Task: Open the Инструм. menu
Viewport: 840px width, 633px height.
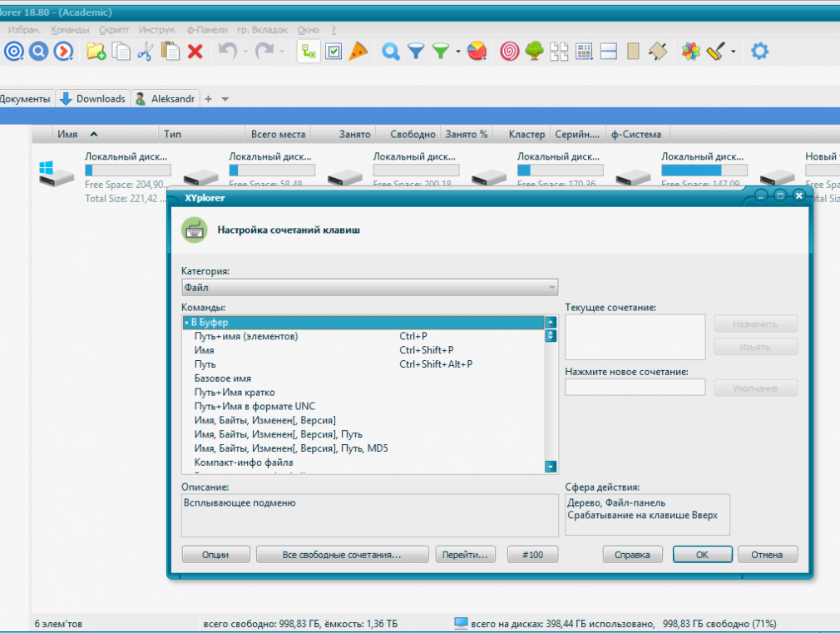Action: (x=157, y=30)
